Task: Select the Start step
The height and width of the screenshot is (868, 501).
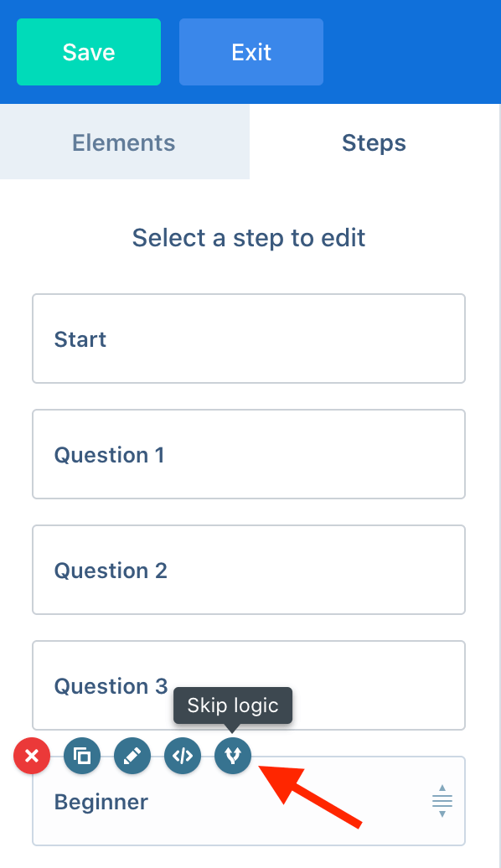Action: tap(249, 338)
